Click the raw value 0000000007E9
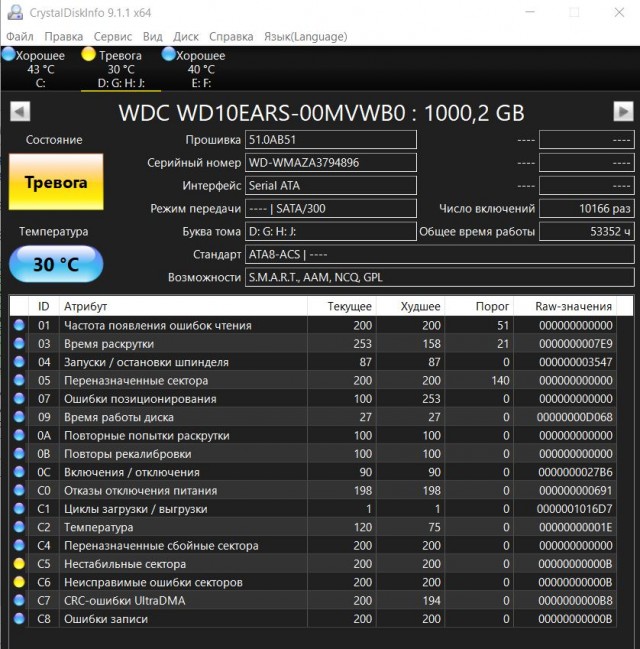The height and width of the screenshot is (649, 640). point(575,344)
